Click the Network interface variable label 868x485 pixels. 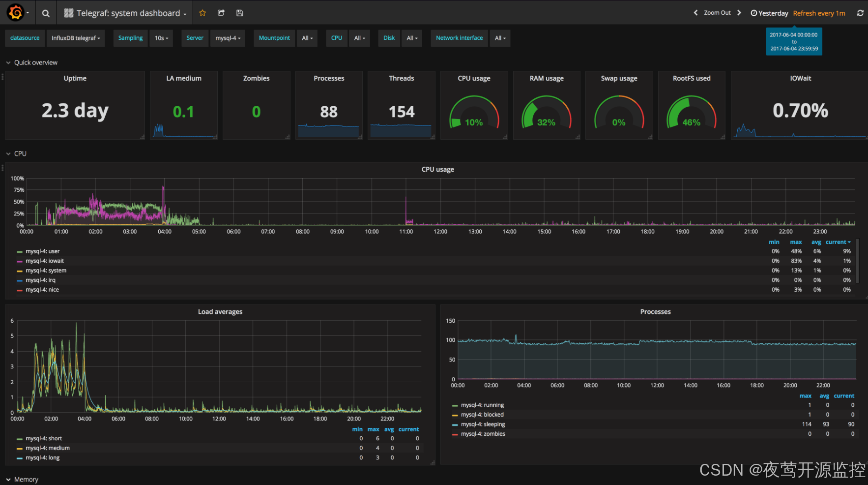(x=459, y=38)
